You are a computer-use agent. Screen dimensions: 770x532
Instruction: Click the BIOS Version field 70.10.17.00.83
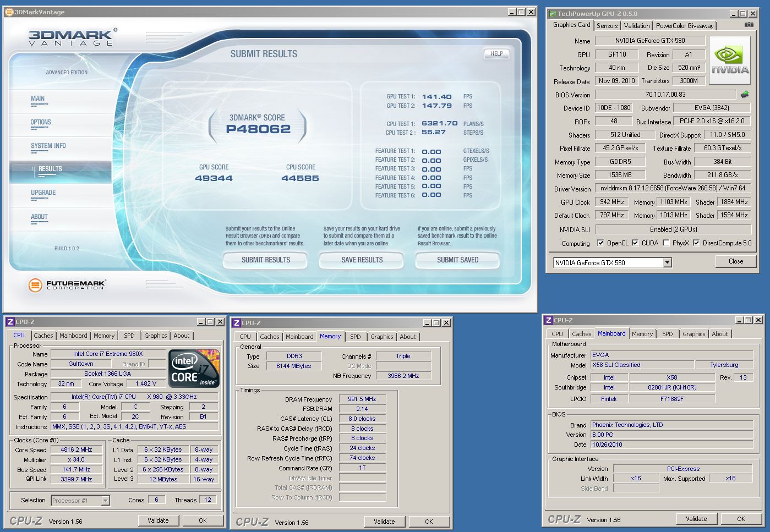coord(665,95)
